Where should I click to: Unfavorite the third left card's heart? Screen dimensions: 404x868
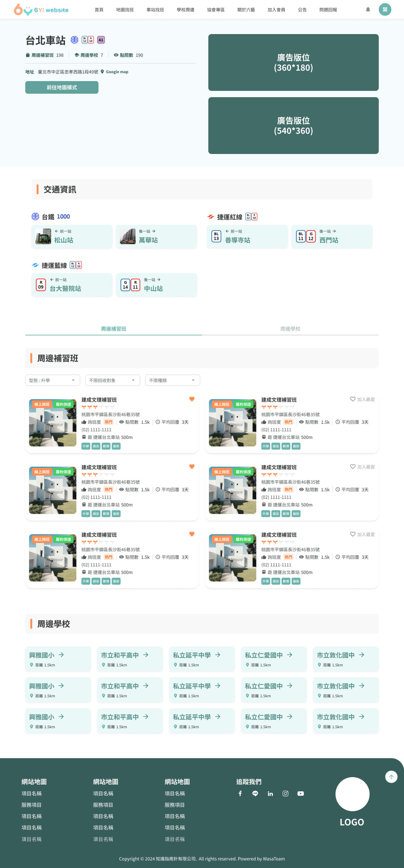pos(192,534)
